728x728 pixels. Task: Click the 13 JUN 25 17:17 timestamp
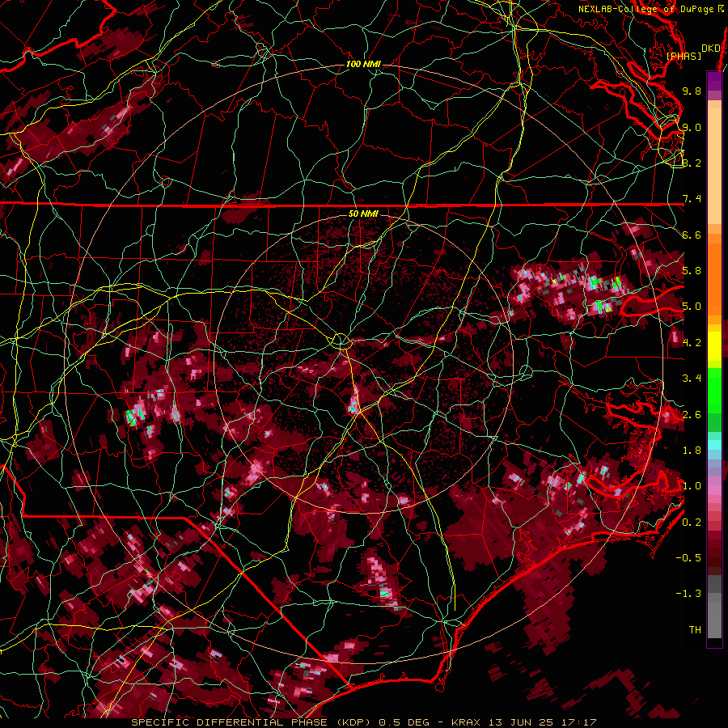(x=542, y=722)
